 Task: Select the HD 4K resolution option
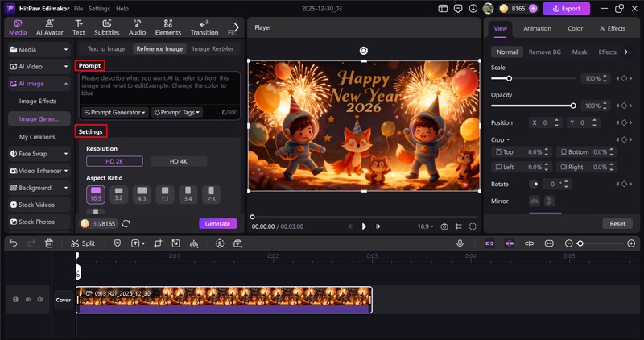pos(179,161)
